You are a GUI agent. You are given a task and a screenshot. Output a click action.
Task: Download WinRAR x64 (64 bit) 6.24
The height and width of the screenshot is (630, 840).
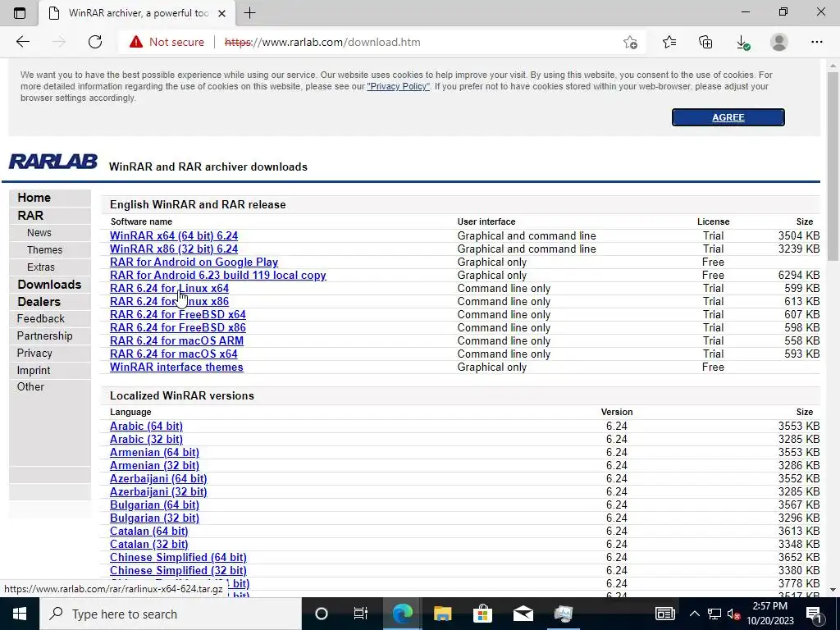tap(174, 235)
